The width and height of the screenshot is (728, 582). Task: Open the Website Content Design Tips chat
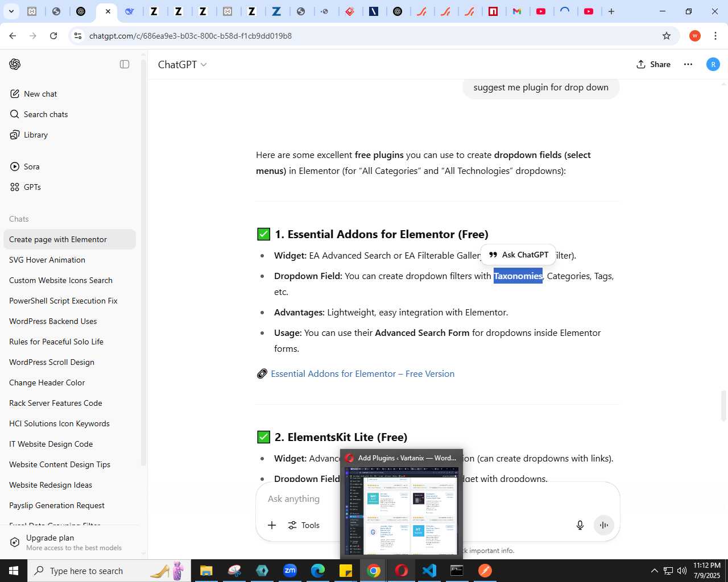(x=69, y=464)
